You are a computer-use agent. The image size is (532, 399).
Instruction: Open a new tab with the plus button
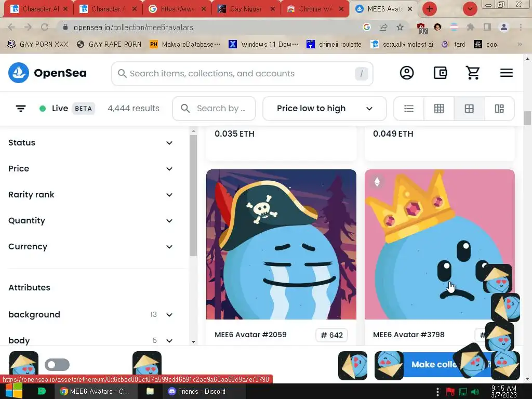pyautogui.click(x=430, y=9)
